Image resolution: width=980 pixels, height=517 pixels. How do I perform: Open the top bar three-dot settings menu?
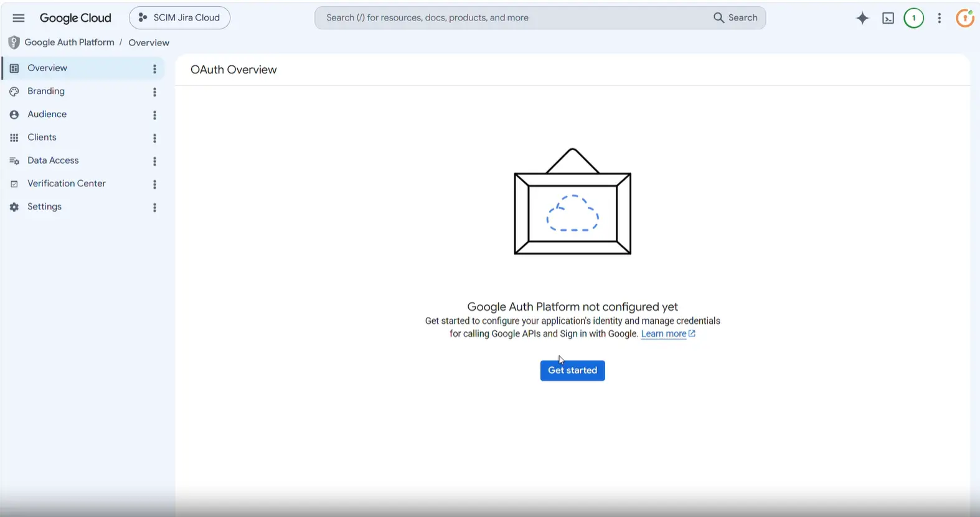coord(940,18)
